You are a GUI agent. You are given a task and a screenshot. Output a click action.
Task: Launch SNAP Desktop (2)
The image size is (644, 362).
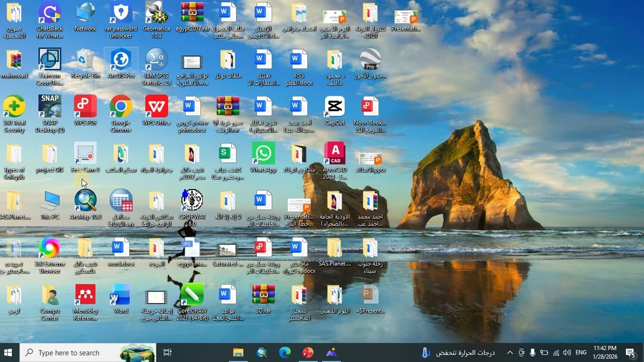click(x=50, y=114)
